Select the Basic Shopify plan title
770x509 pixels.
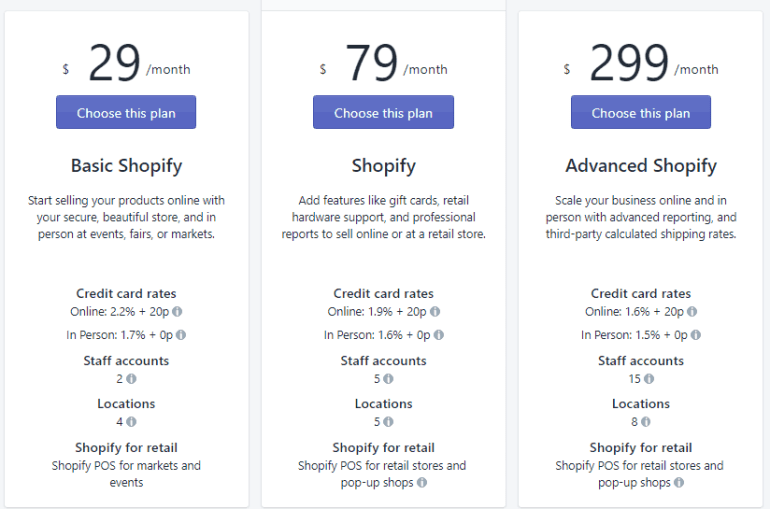(x=126, y=166)
